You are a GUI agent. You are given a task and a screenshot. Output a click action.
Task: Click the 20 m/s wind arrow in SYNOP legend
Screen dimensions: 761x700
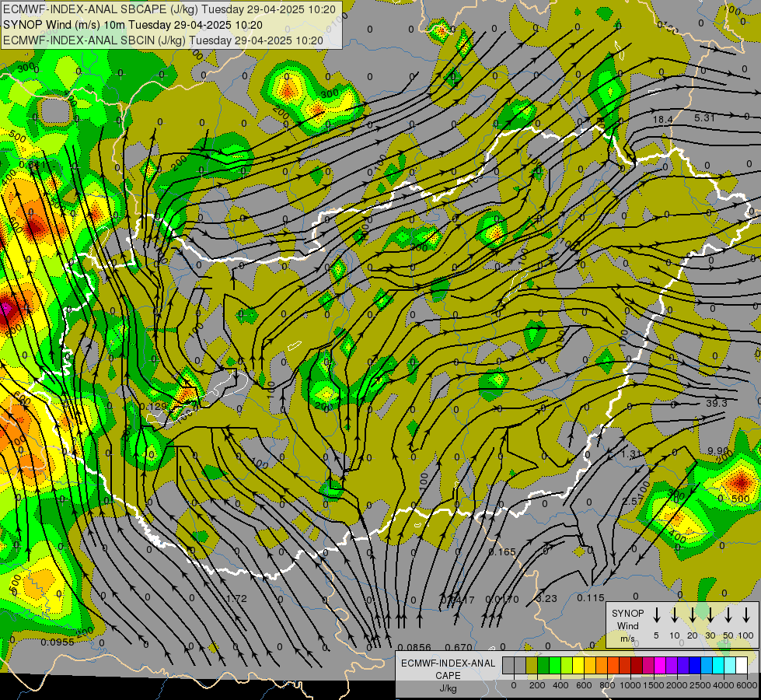(x=692, y=614)
